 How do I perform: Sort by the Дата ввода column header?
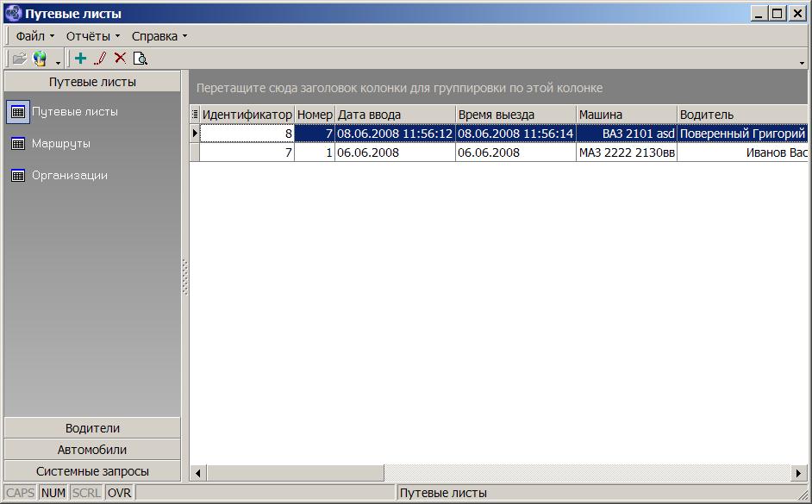(x=394, y=115)
